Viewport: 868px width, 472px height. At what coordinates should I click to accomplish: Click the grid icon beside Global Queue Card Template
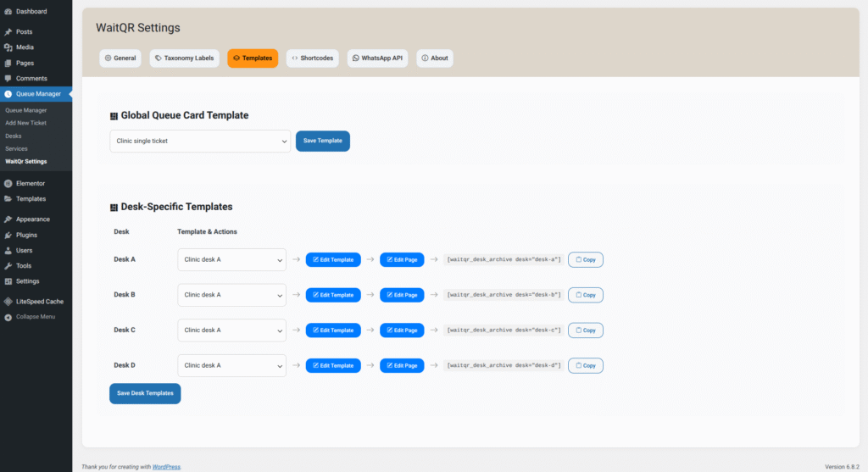pyautogui.click(x=114, y=115)
